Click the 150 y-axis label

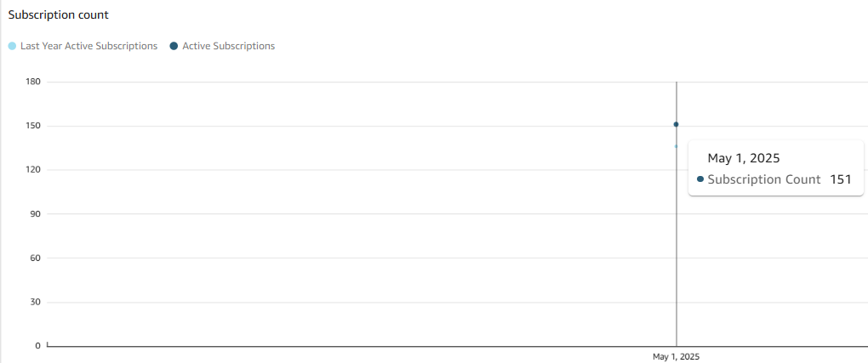tap(33, 126)
